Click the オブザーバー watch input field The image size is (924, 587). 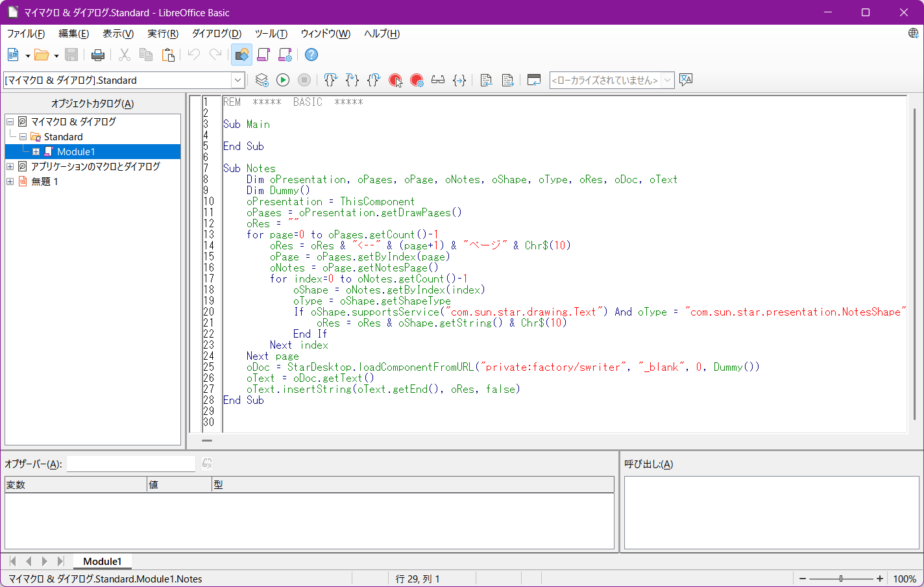131,464
